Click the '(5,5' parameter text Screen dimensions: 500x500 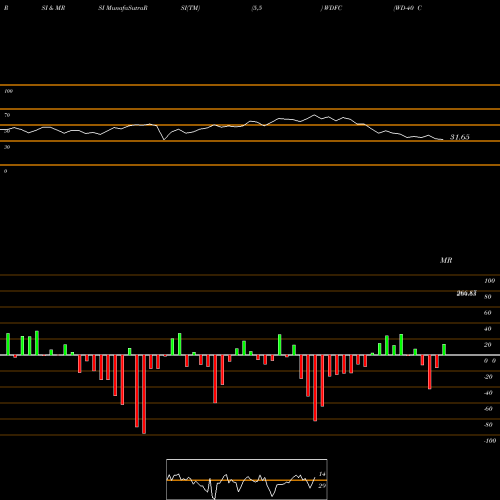point(257,8)
